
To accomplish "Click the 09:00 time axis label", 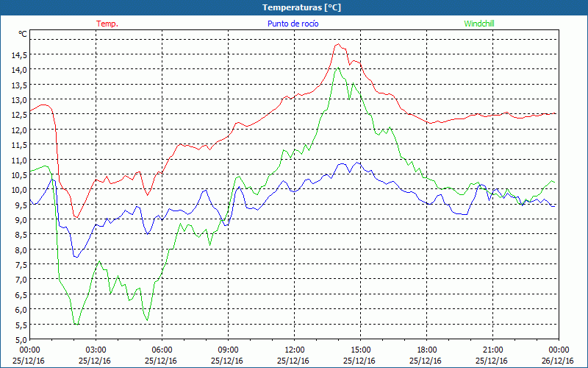I will point(228,350).
